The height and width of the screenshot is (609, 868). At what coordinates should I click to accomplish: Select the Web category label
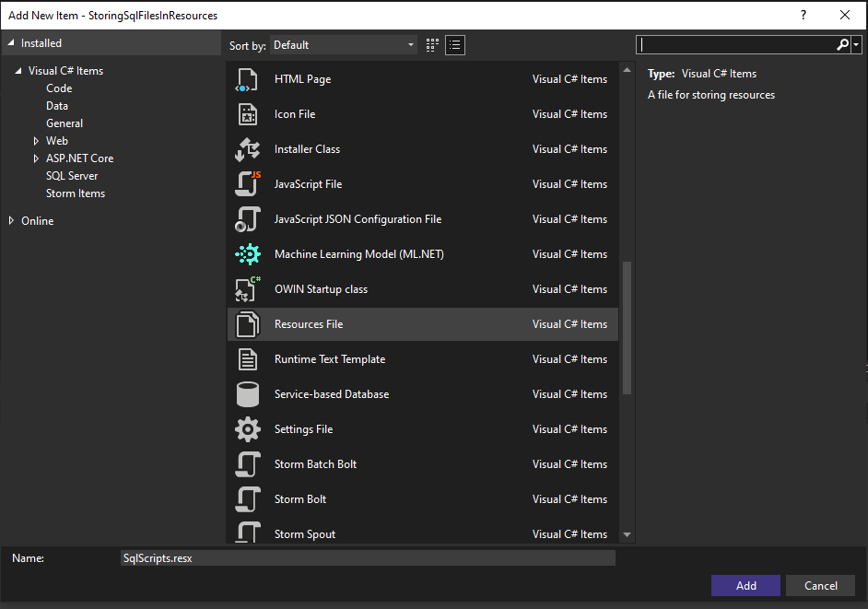[57, 141]
